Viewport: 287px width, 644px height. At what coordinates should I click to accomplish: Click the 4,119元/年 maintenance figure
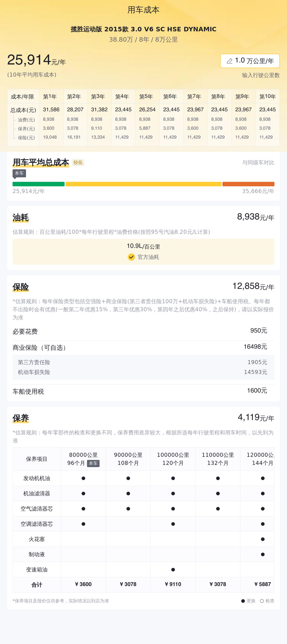(256, 417)
